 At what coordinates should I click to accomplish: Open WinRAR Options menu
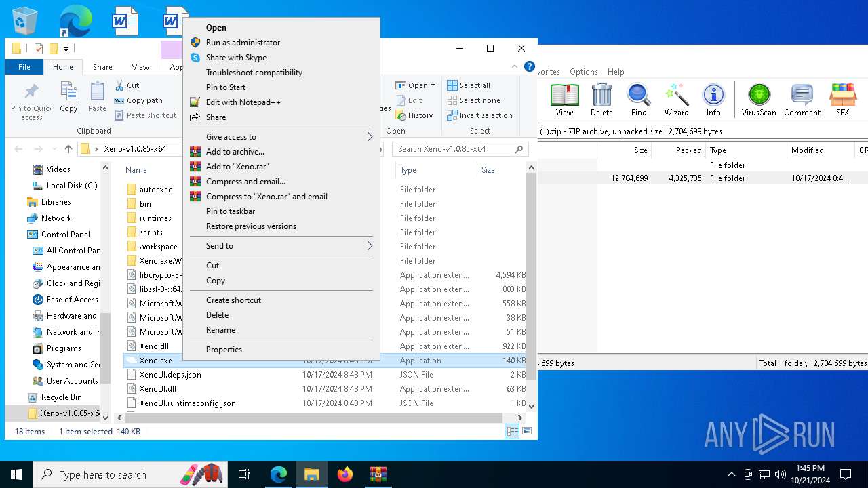(x=584, y=72)
